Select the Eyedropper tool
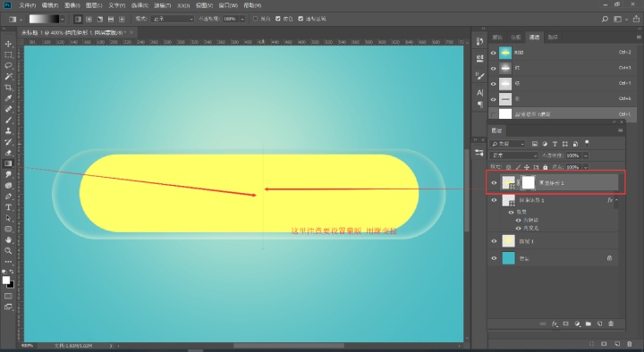The height and width of the screenshot is (352, 644). [8, 98]
